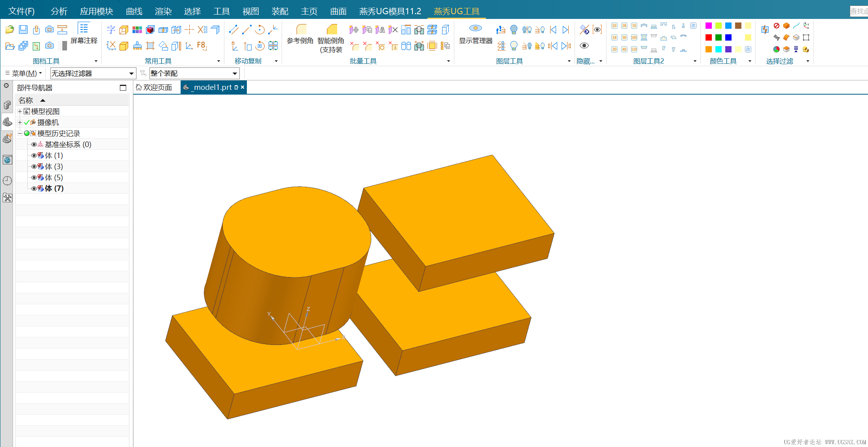Image resolution: width=868 pixels, height=447 pixels.
Task: Select the layer 100 button icon
Action: [x=634, y=37]
